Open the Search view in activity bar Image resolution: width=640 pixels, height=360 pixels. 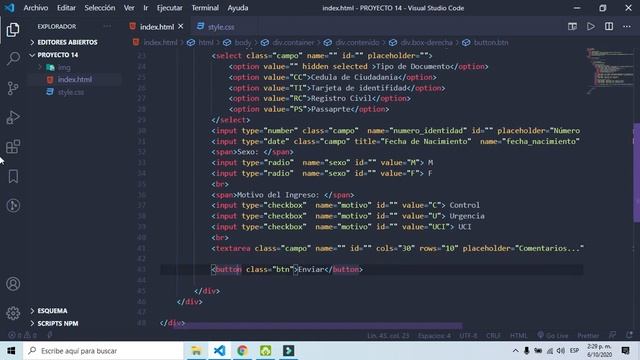click(x=13, y=58)
